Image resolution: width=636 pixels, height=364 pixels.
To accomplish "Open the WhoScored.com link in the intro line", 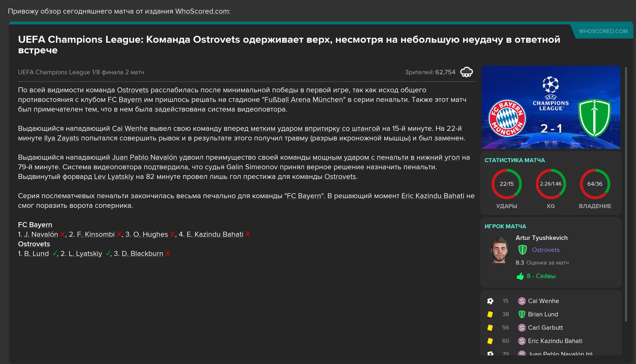I will point(202,11).
